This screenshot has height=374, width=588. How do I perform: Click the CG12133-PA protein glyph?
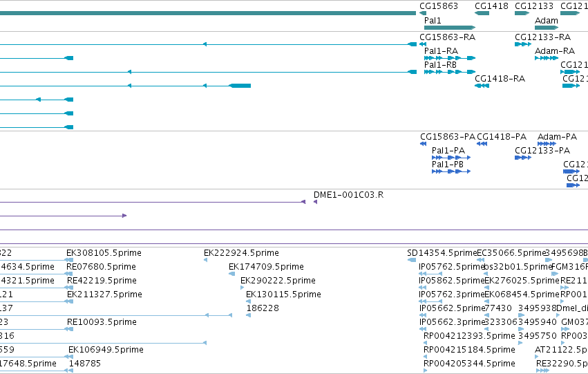[523, 158]
